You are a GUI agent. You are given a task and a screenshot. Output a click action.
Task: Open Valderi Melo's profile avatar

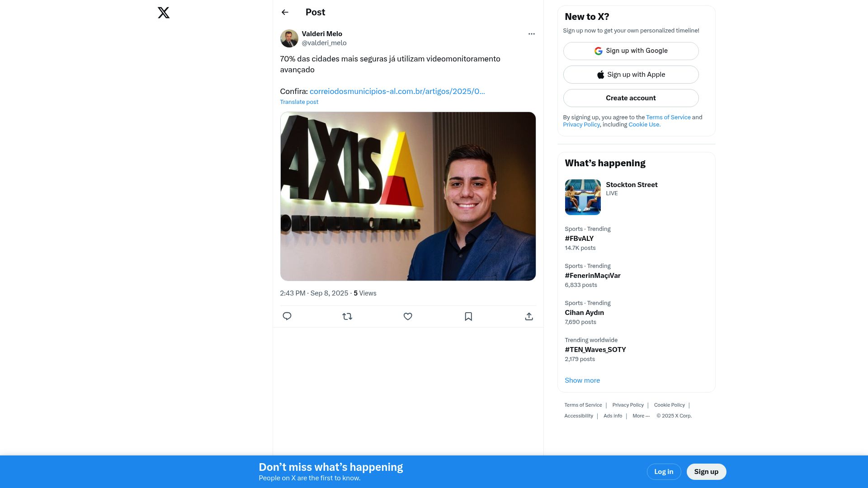(x=289, y=38)
